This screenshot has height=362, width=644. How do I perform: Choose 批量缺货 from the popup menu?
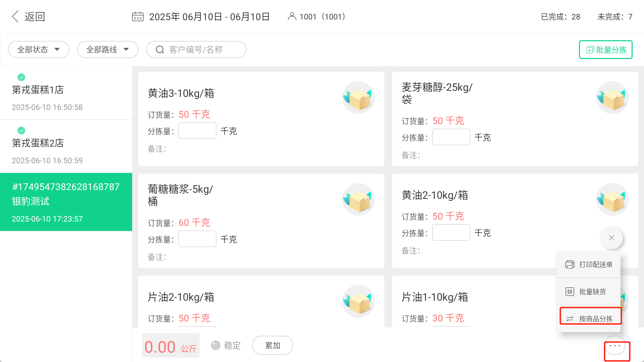tap(588, 292)
